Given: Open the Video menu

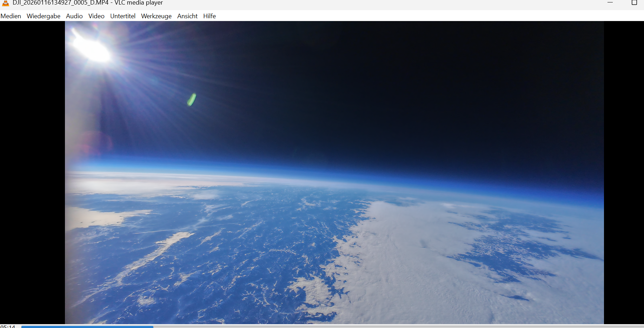Looking at the screenshot, I should [x=97, y=16].
